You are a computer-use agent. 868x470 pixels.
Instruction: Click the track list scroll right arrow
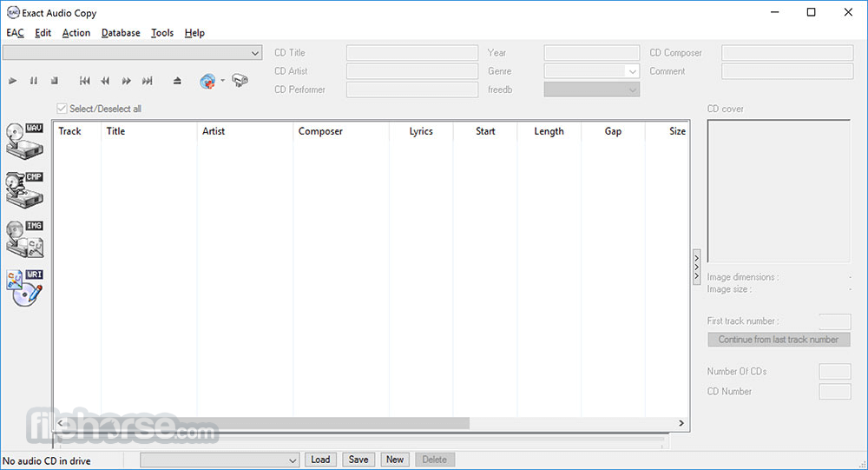coord(681,423)
